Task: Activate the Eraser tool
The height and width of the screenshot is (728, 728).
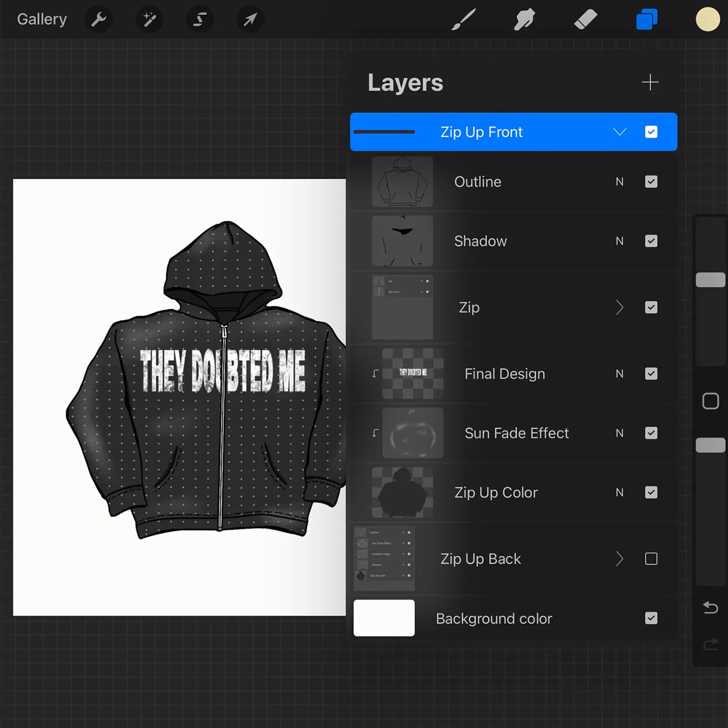Action: [x=585, y=19]
